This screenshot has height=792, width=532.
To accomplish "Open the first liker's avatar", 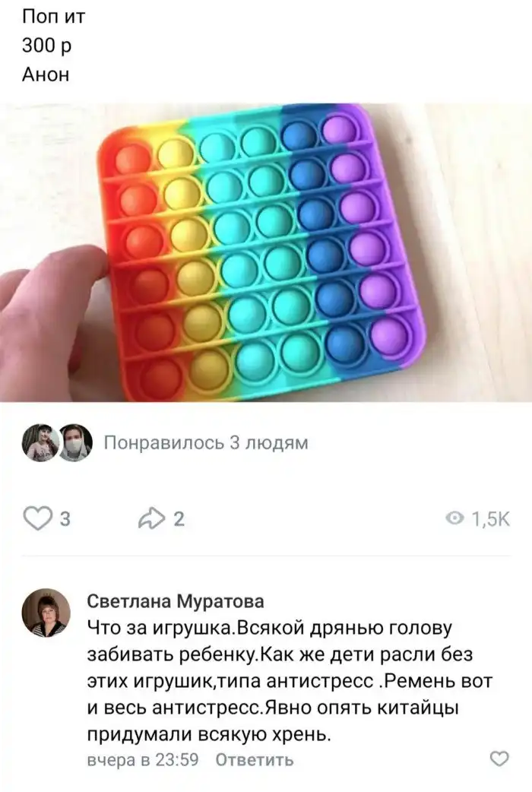I will click(40, 443).
